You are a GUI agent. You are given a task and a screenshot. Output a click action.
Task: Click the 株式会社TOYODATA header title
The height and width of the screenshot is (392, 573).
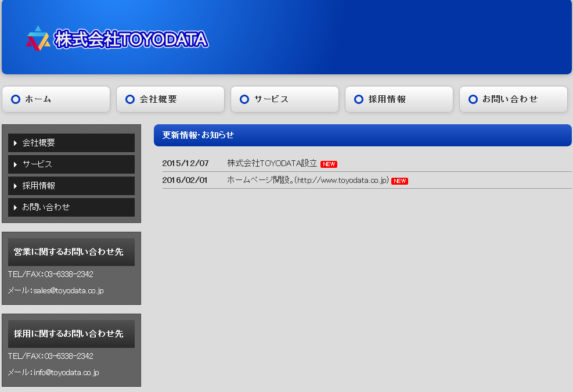coord(131,39)
